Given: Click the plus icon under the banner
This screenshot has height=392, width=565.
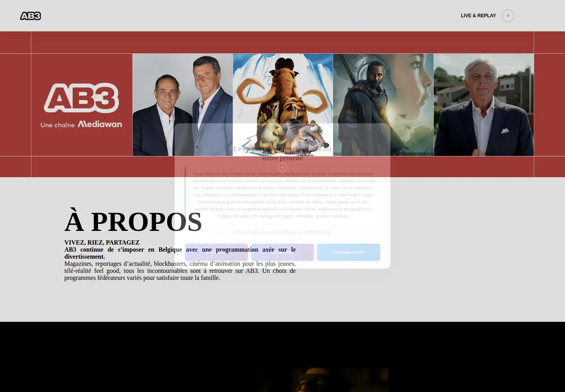Looking at the screenshot, I should 282,167.
